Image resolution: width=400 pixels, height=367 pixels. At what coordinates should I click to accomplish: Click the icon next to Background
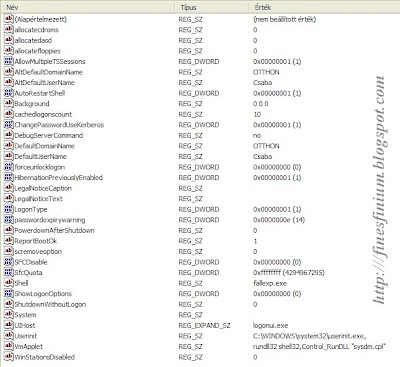coord(8,103)
